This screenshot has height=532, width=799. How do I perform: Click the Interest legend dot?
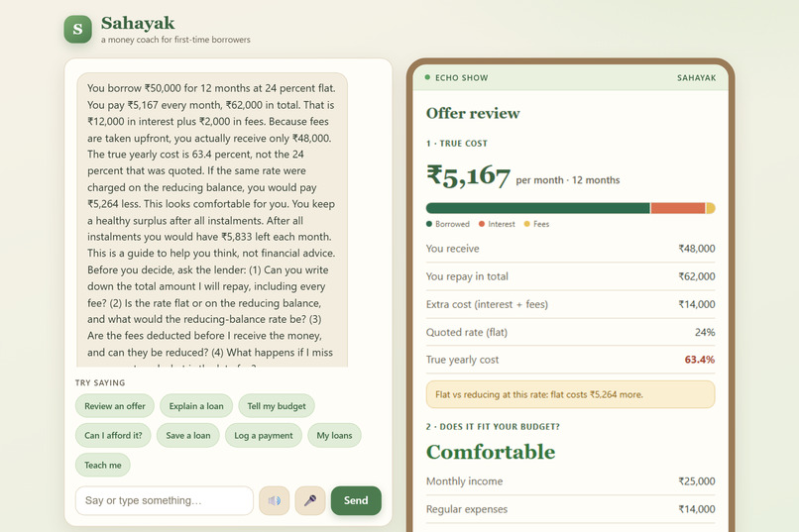pos(482,224)
